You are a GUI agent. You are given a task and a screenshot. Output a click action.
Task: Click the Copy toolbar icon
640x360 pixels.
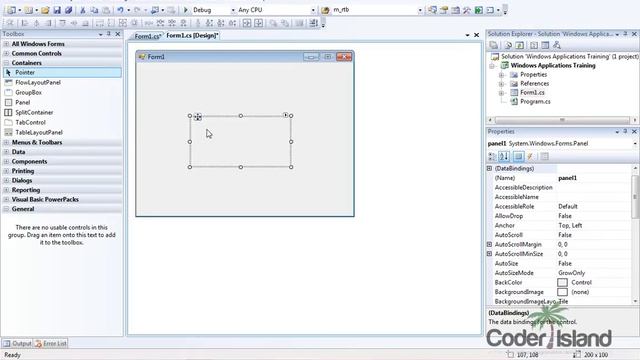pyautogui.click(x=94, y=10)
